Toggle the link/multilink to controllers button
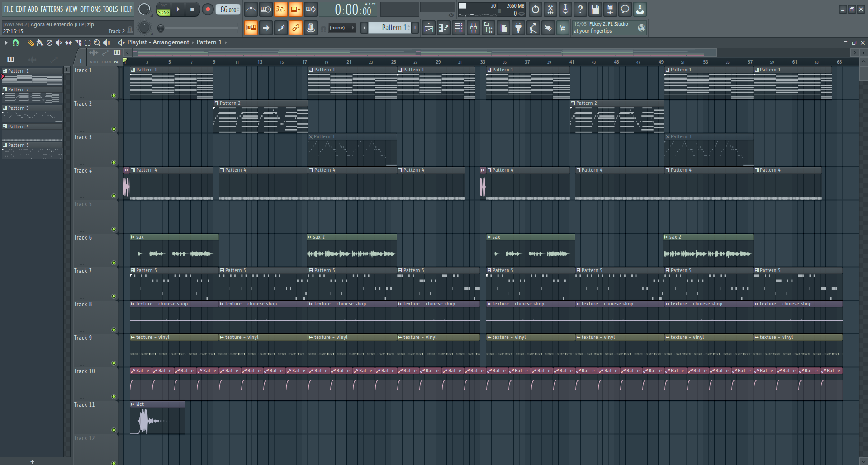The width and height of the screenshot is (868, 465). pyautogui.click(x=296, y=28)
